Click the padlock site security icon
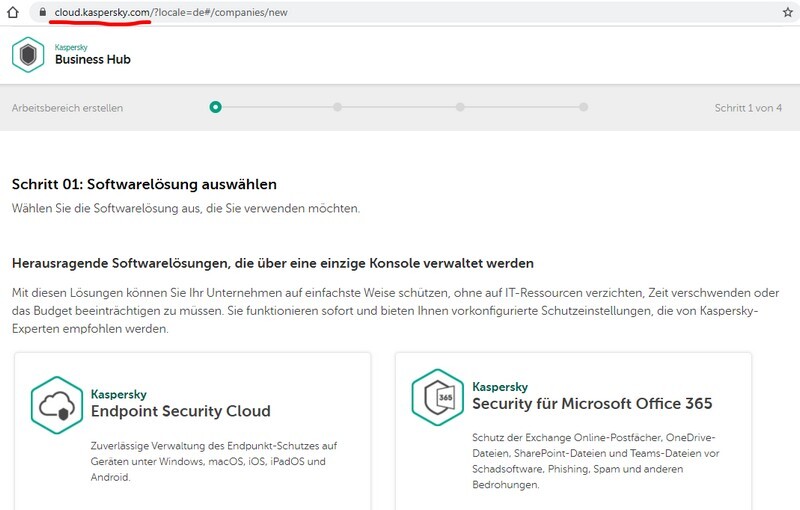 coord(43,12)
